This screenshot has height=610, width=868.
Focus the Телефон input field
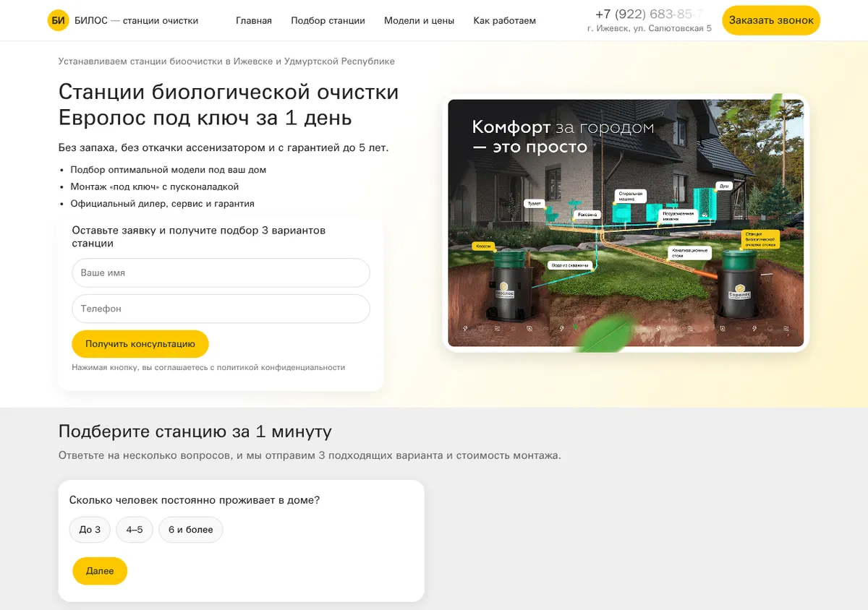click(x=221, y=309)
